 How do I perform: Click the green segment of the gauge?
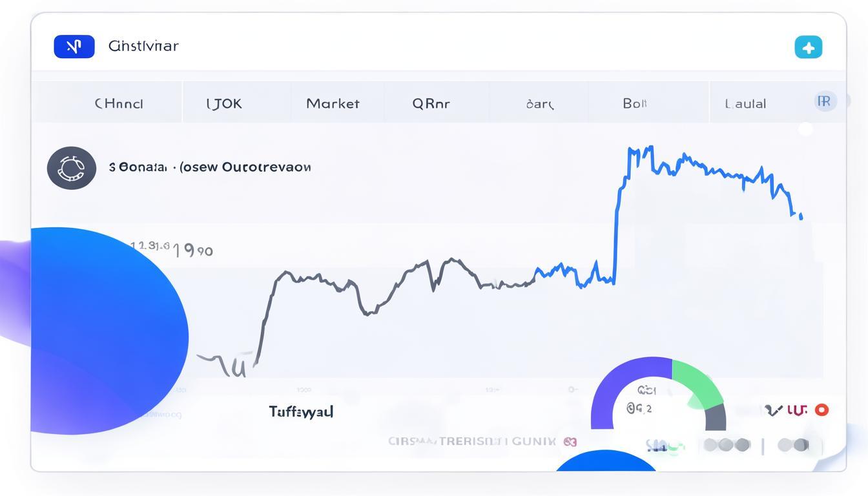pyautogui.click(x=697, y=384)
